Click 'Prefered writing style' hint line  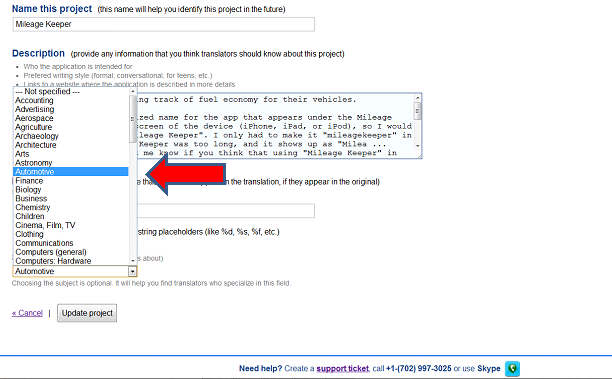118,76
